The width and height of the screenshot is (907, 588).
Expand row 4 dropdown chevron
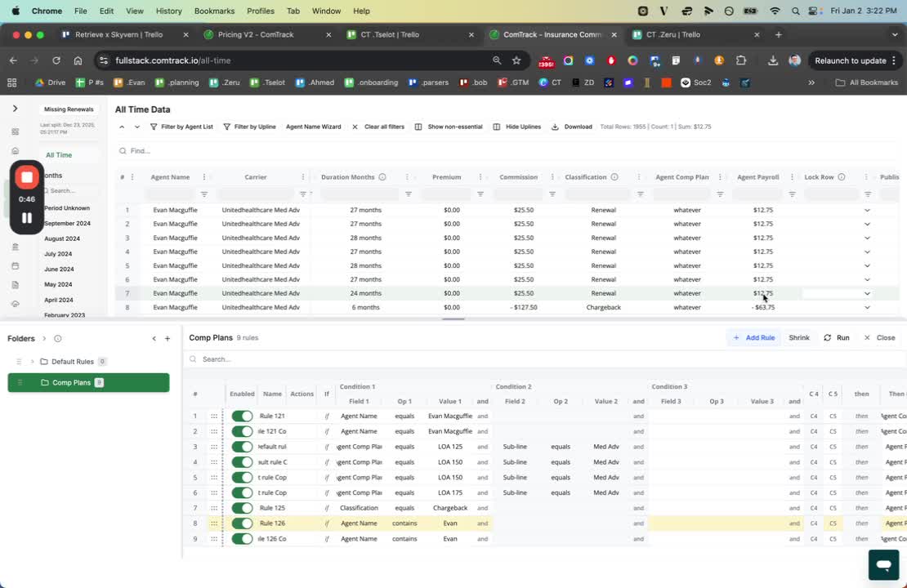pyautogui.click(x=867, y=252)
